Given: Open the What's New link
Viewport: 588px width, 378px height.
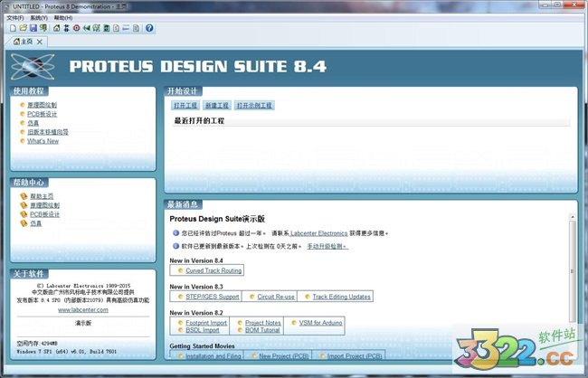Looking at the screenshot, I should (43, 141).
